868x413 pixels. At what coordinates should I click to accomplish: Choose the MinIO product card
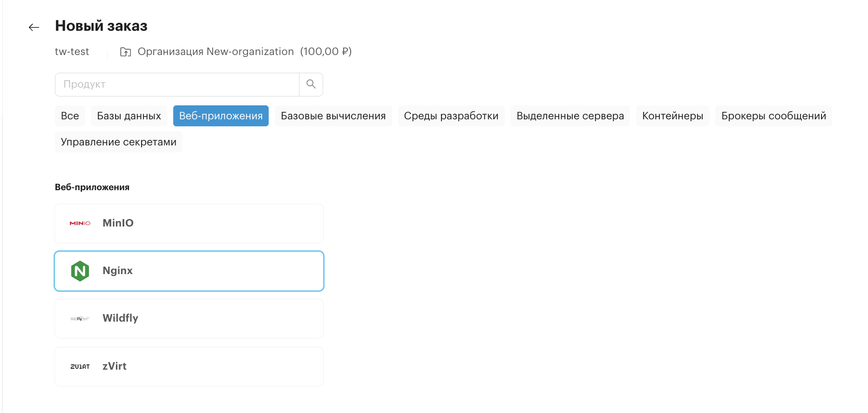tap(189, 223)
